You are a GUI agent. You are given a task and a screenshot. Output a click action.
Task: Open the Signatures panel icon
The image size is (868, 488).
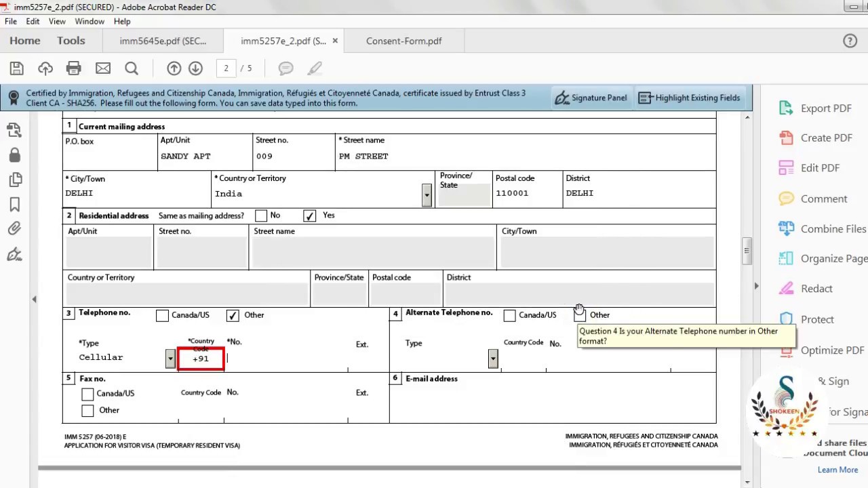click(14, 254)
